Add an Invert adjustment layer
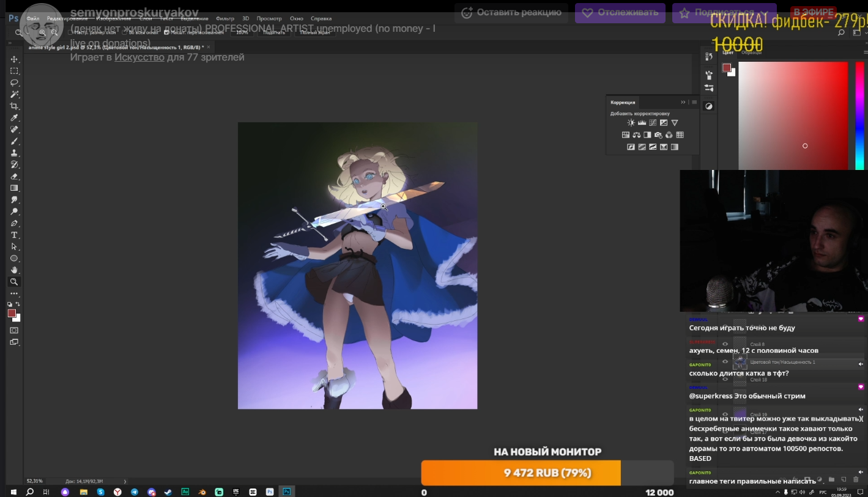Image resolution: width=868 pixels, height=497 pixels. pos(631,147)
